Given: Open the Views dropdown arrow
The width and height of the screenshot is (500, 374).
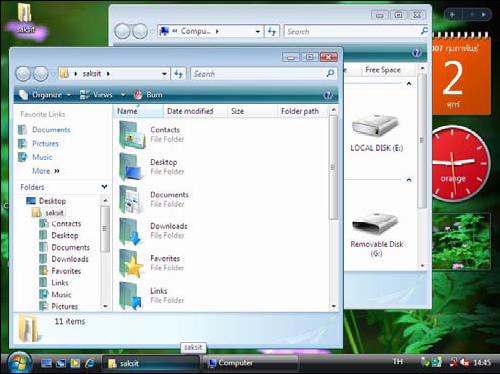Looking at the screenshot, I should tap(123, 95).
